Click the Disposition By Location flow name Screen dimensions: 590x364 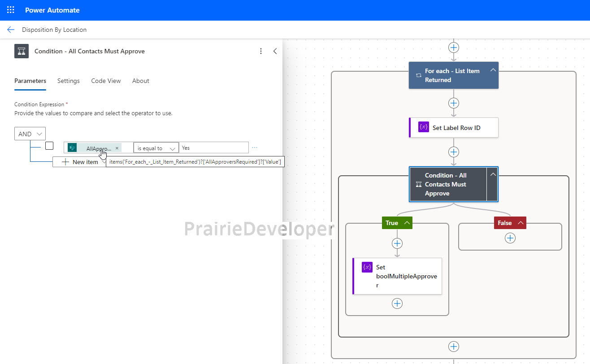[54, 30]
